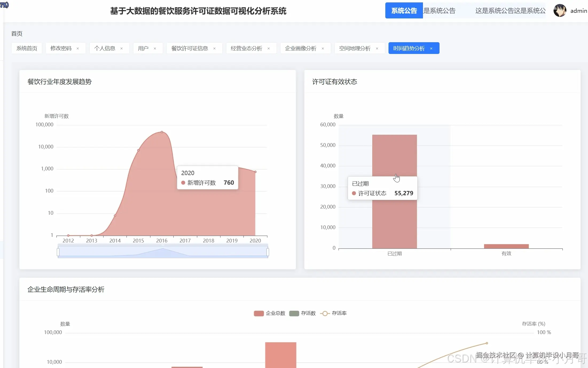
Task: Switch to the 企业画像分析 tab
Action: [300, 48]
